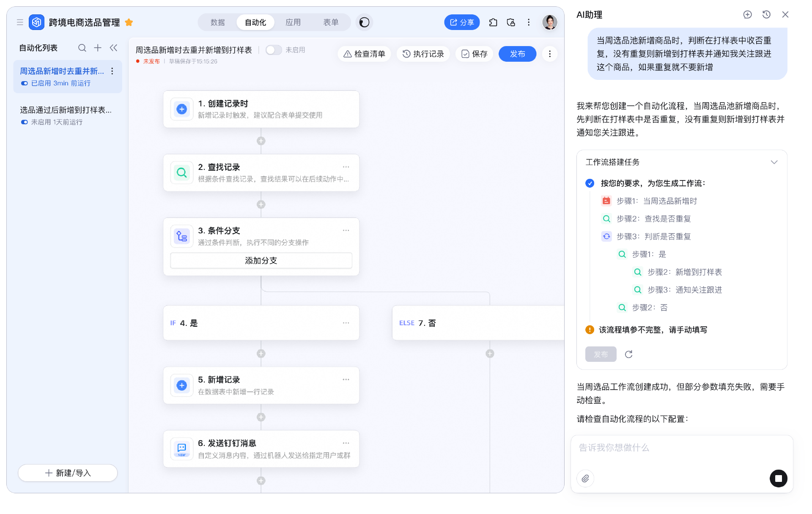This screenshot has height=514, width=812.
Task: Regenerate workflow with refresh icon
Action: click(628, 354)
